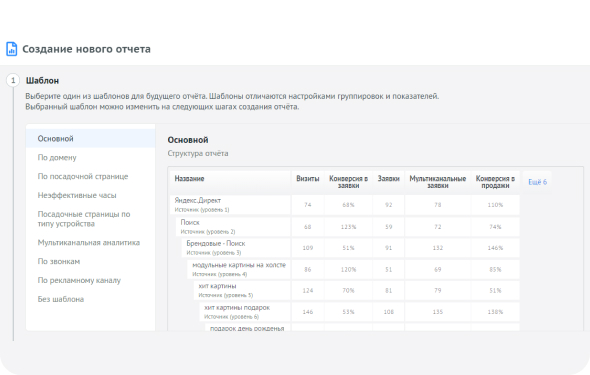The height and width of the screenshot is (375, 590).
Task: Select the Основной template
Action: (91, 138)
